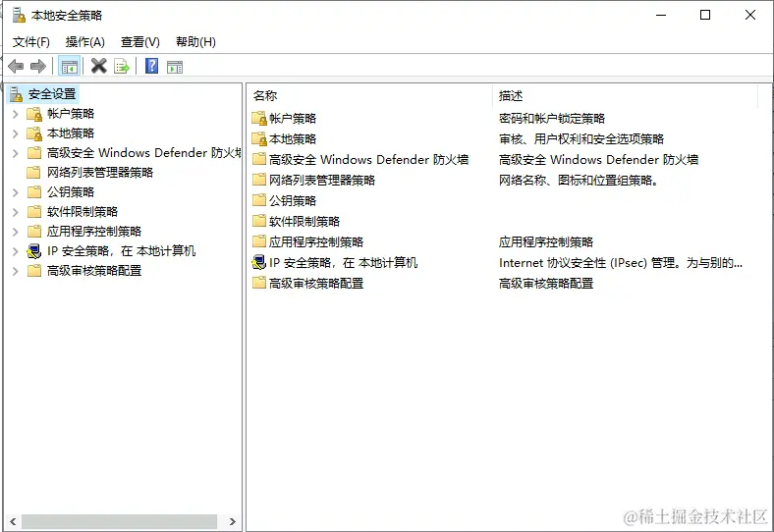This screenshot has width=774, height=532.
Task: Click the IP 安全策略 icon in list pane
Action: 259,262
